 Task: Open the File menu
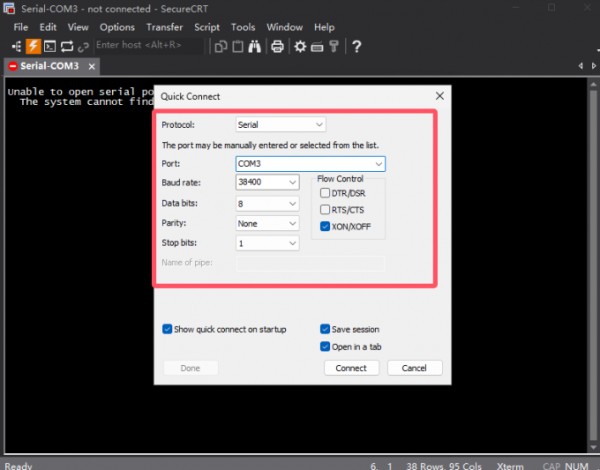(21, 27)
